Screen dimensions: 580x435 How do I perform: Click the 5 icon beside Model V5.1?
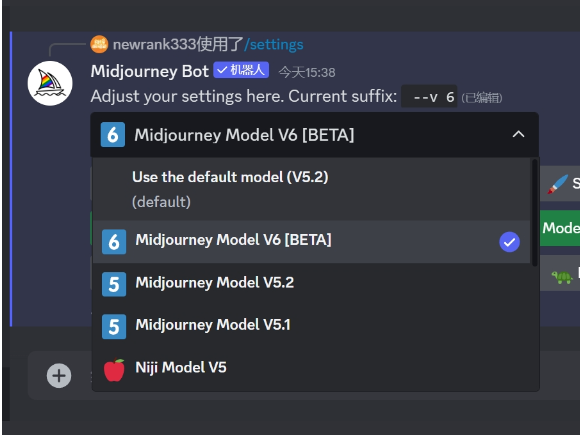114,327
